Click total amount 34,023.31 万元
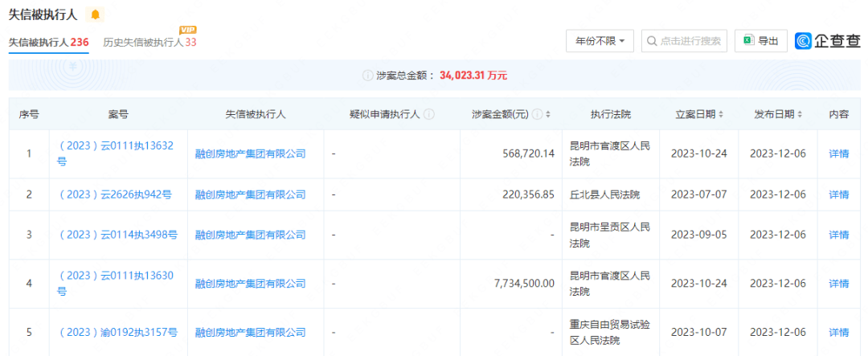 tap(473, 76)
